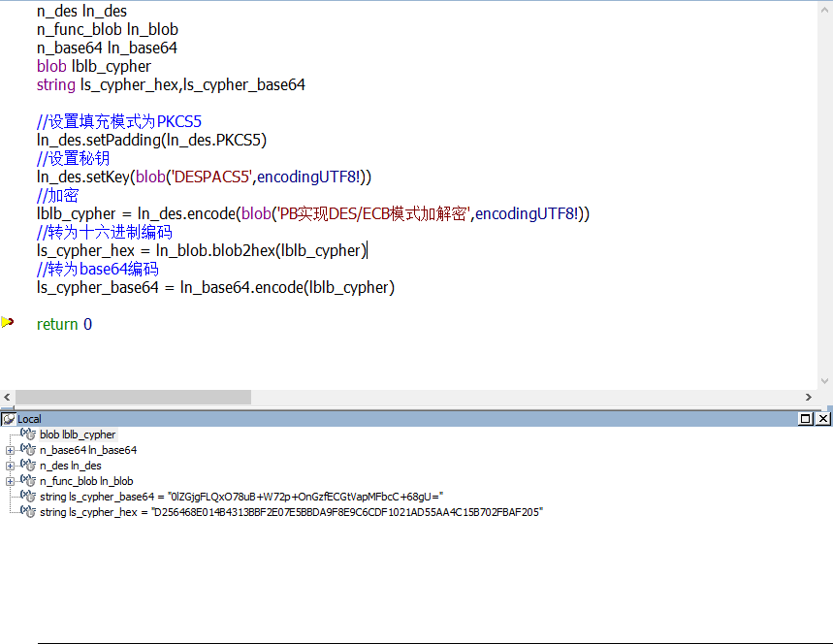This screenshot has height=644, width=833.
Task: Maximize the Local variables panel
Action: [806, 419]
